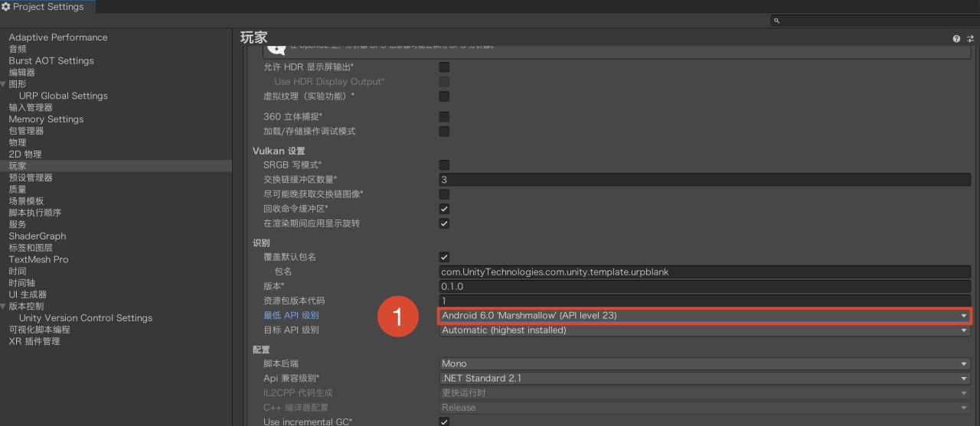Viewport: 980px width, 426px height.
Task: Select TextMesh Pro category
Action: [38, 259]
